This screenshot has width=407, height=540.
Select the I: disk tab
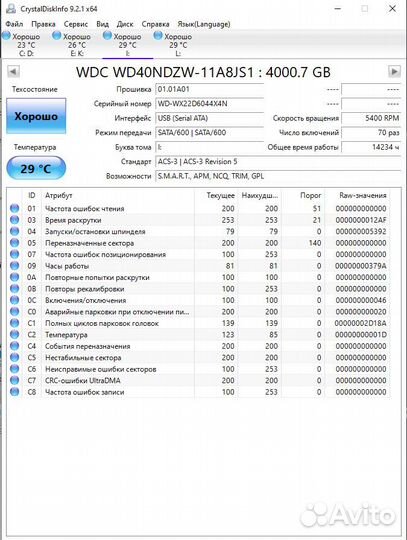[x=127, y=45]
